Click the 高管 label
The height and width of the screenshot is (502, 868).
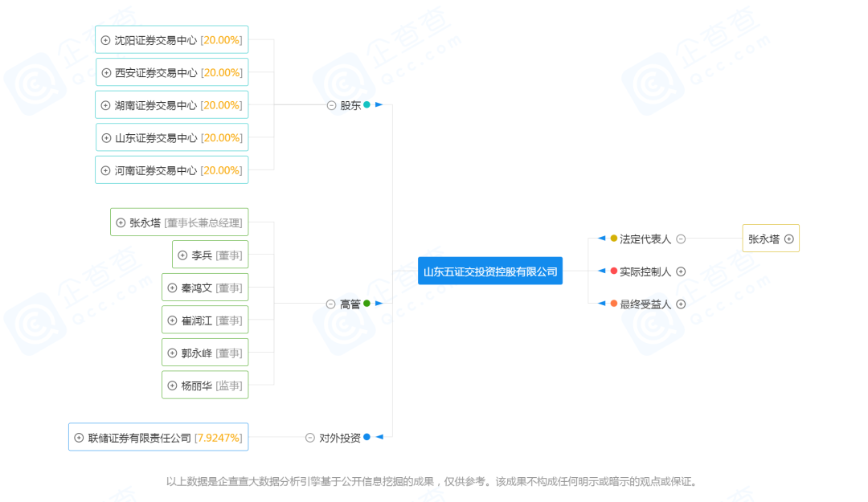pos(350,304)
